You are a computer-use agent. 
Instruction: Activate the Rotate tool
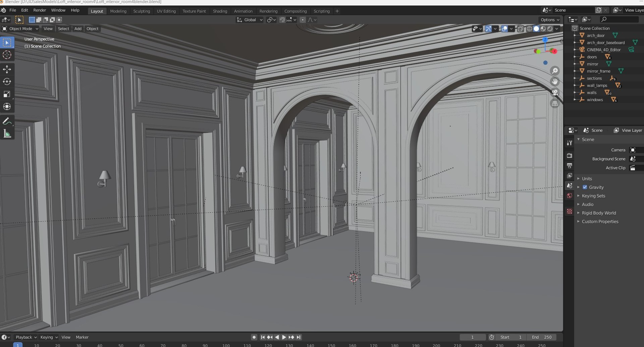[x=7, y=82]
